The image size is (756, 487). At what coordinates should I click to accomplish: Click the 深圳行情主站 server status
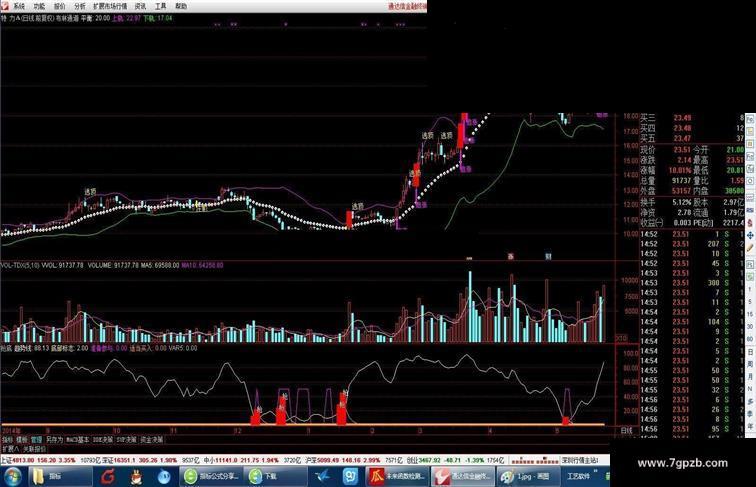[580, 460]
